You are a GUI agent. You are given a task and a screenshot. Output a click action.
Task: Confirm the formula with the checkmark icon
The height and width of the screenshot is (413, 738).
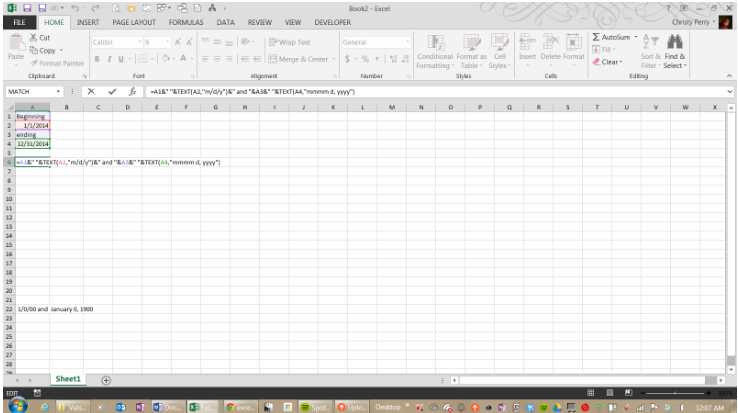[x=112, y=91]
